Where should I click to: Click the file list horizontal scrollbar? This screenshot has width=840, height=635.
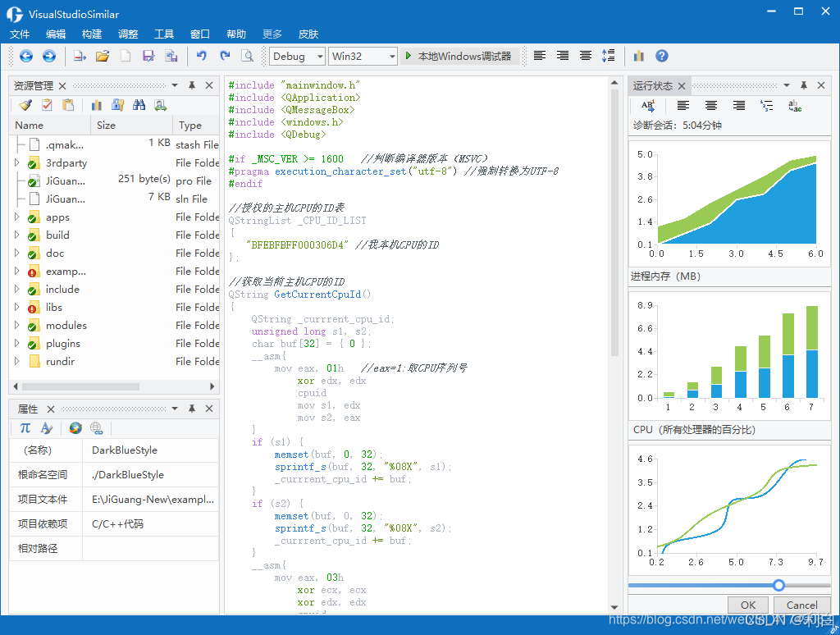(x=80, y=386)
